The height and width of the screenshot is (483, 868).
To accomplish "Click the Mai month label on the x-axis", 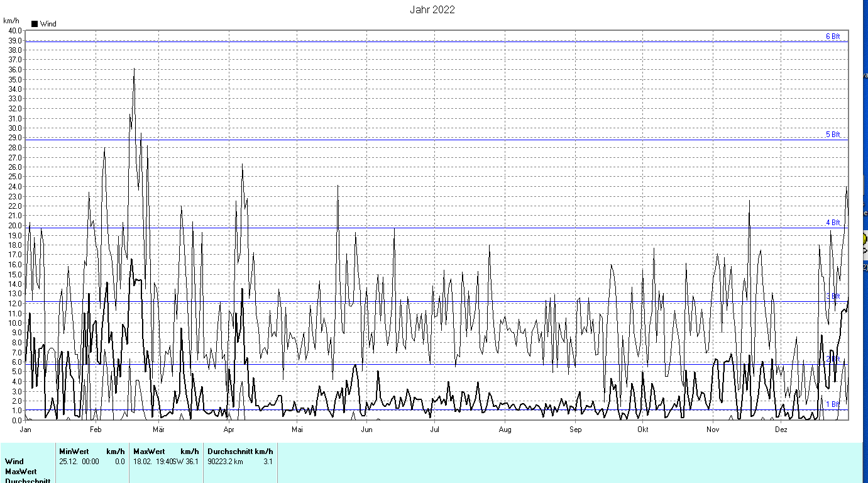I will tap(297, 430).
